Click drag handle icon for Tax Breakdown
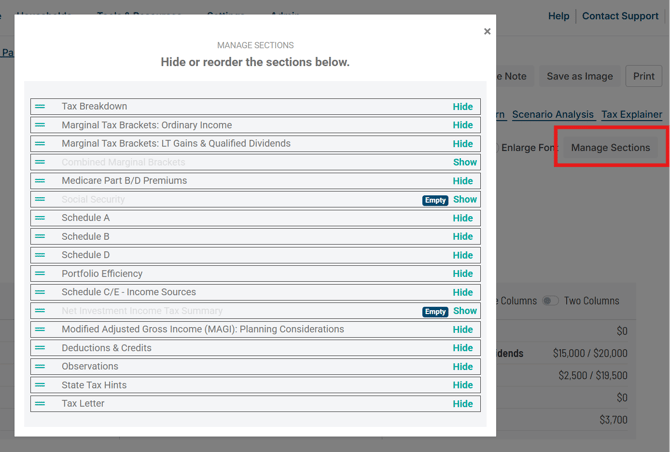The width and height of the screenshot is (670, 452). tap(40, 106)
